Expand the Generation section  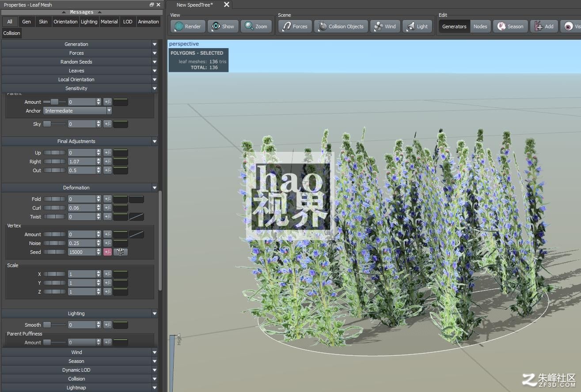(x=80, y=44)
